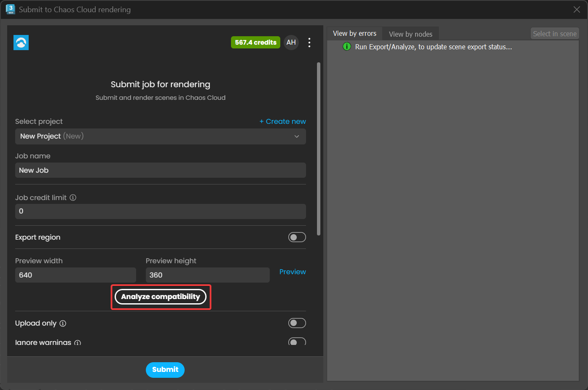Open the three-dot overflow menu
This screenshot has width=588, height=390.
[309, 42]
